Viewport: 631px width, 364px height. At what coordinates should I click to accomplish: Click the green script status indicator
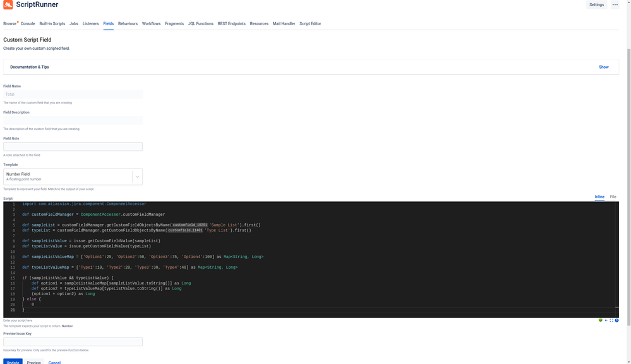(601, 320)
